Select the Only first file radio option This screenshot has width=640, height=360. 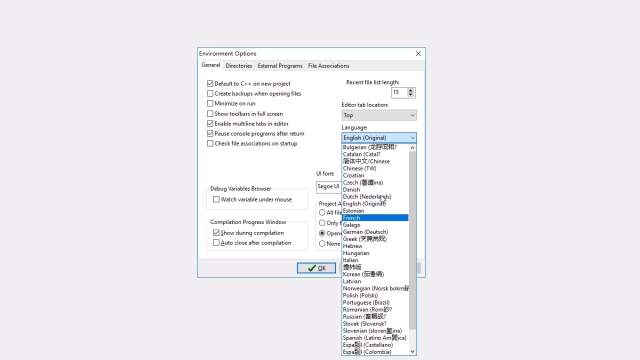click(x=322, y=223)
